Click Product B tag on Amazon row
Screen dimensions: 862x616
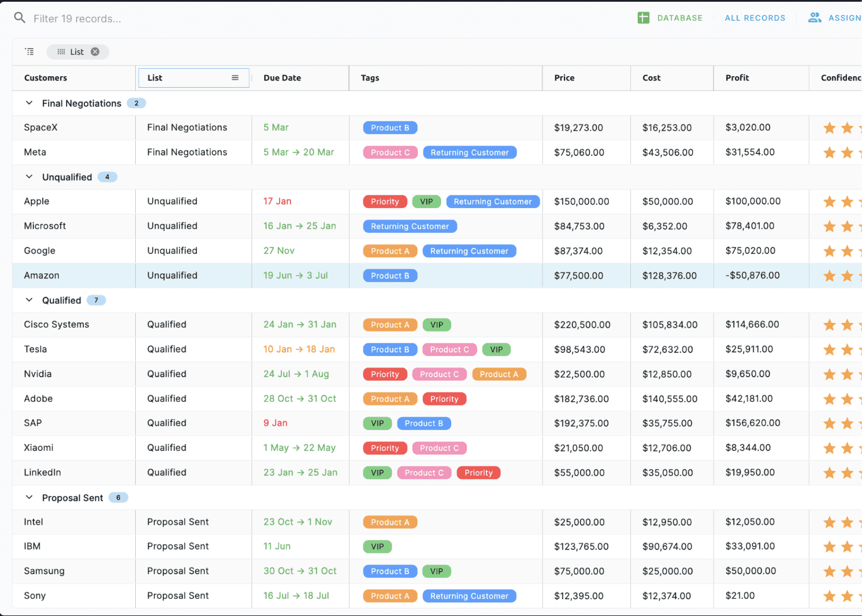click(x=390, y=276)
